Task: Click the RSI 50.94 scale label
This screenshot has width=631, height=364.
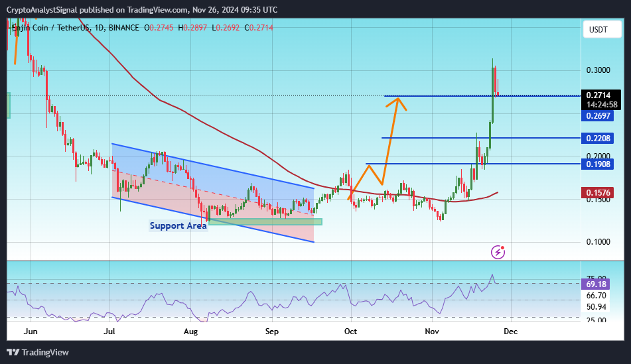Action: coord(596,307)
